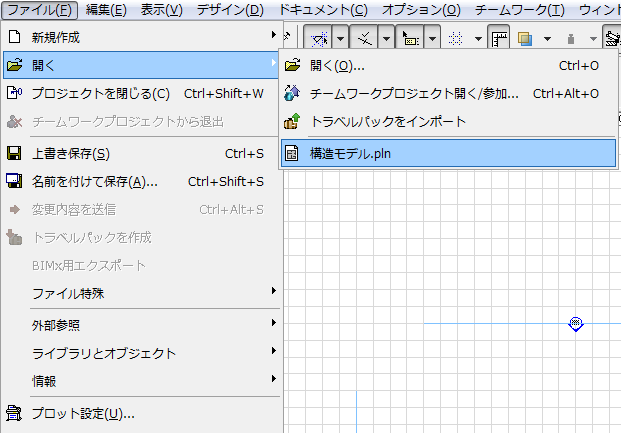Toggle the Guide Lines toolbar icon
The width and height of the screenshot is (621, 433).
pyautogui.click(x=319, y=39)
